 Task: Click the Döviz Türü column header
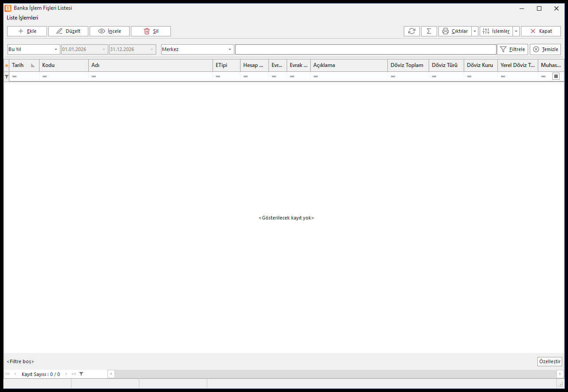point(446,65)
